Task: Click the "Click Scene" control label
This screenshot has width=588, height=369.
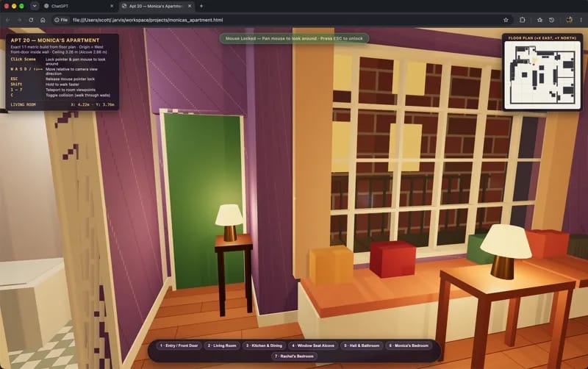Action: pos(24,60)
